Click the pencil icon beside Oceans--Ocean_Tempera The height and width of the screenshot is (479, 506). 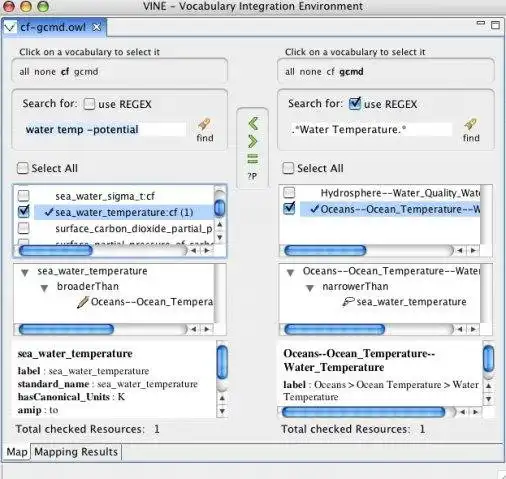[x=82, y=302]
